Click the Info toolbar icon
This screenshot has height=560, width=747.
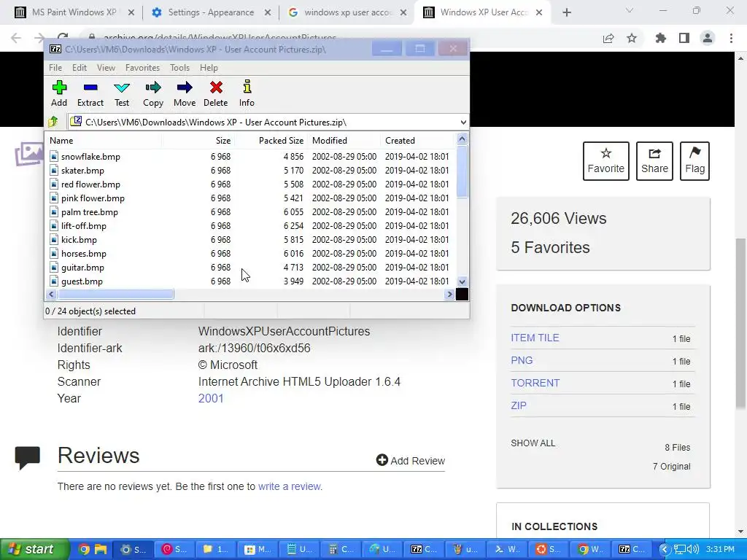(247, 87)
